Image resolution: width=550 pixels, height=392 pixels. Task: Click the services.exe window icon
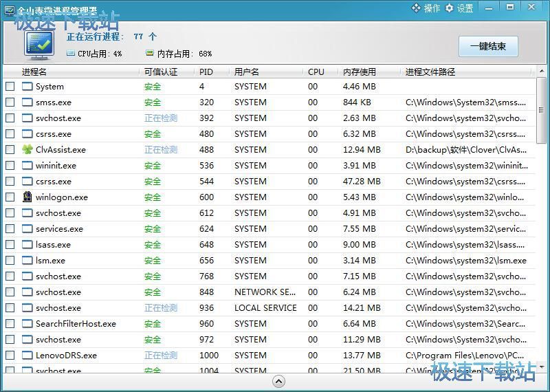click(x=27, y=229)
